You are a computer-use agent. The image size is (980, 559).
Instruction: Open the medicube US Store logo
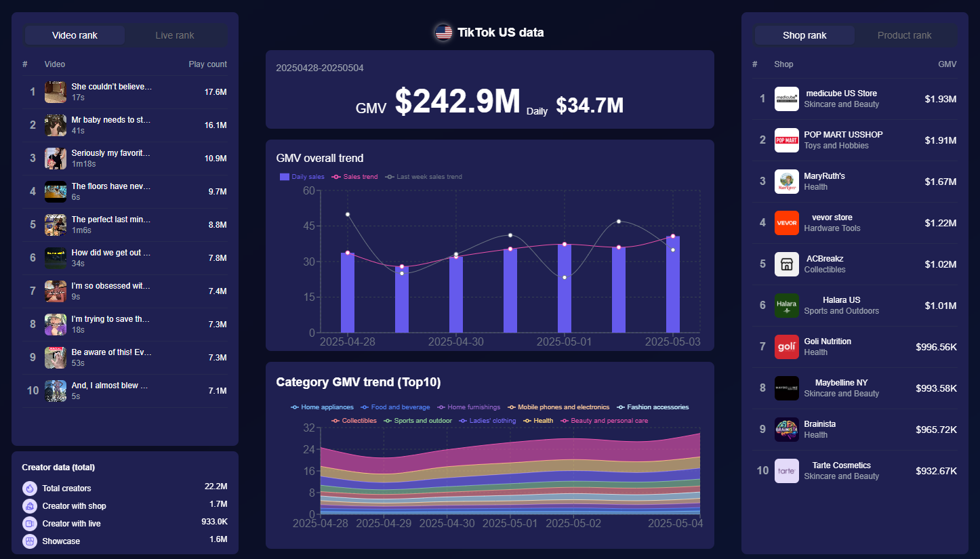(786, 99)
